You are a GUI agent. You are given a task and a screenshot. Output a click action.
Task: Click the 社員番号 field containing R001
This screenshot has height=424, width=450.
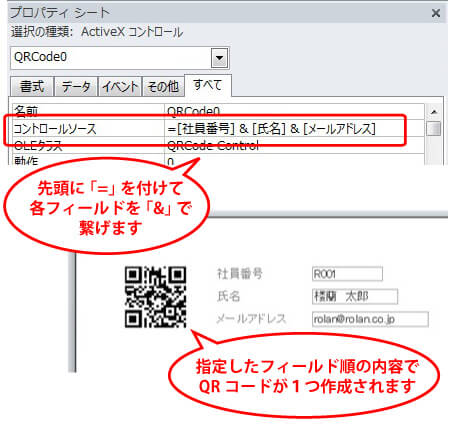coord(347,274)
